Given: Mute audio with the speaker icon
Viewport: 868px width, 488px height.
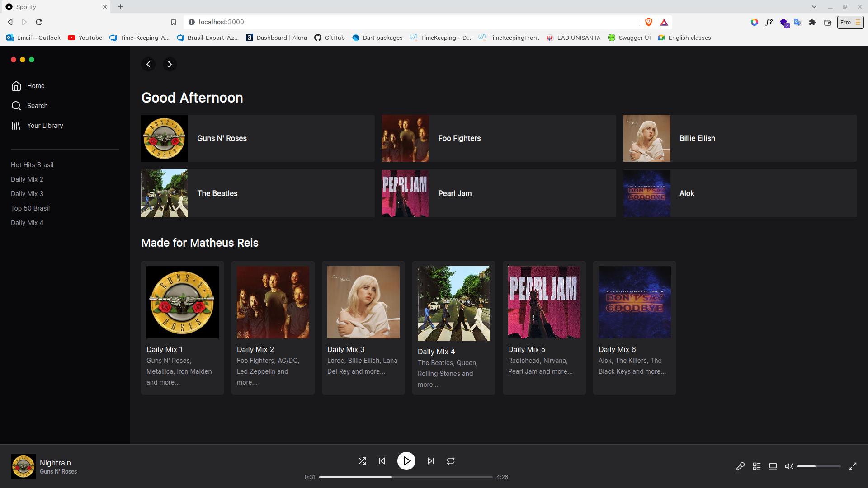Looking at the screenshot, I should pyautogui.click(x=789, y=466).
